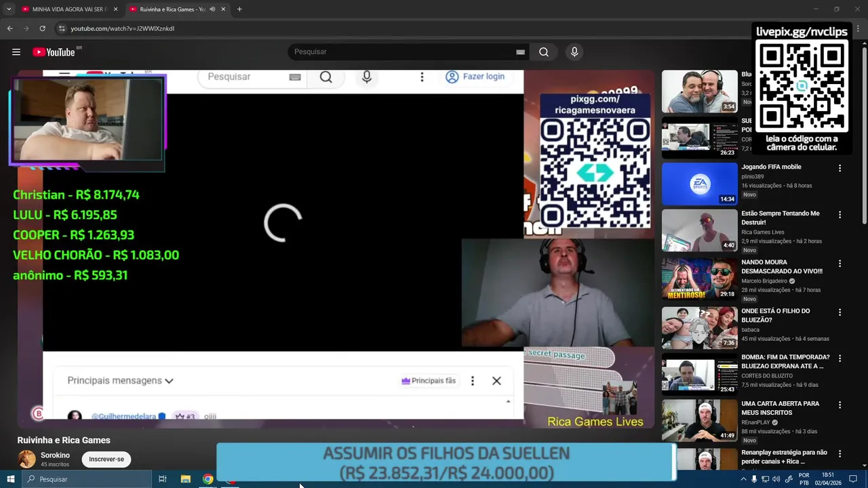Open the 41:49 REnanPLAY video thumbnail
868x488 pixels.
(x=699, y=420)
